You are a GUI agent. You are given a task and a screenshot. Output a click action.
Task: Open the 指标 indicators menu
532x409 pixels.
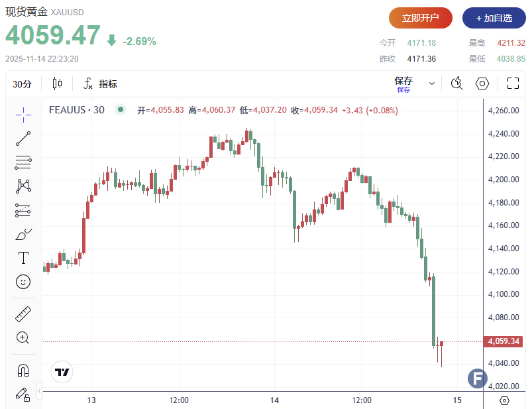[x=99, y=84]
